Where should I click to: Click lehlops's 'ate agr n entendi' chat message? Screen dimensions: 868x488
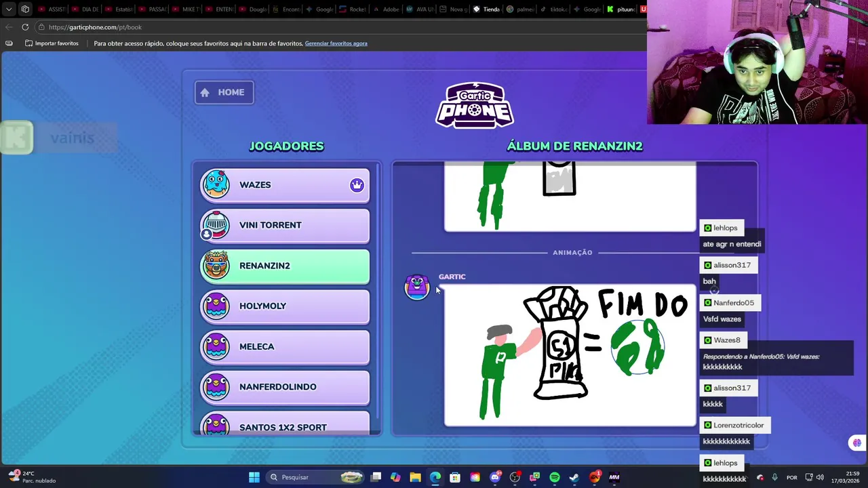732,244
